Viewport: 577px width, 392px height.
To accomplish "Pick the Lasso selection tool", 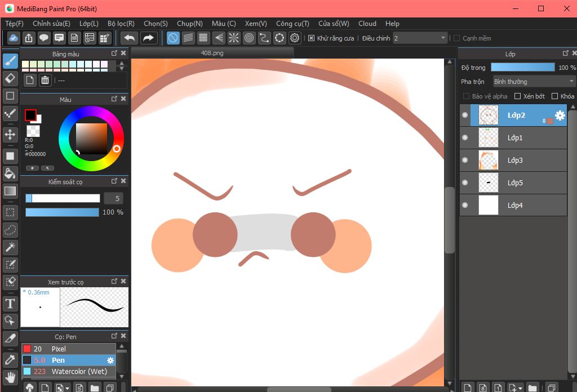I will pyautogui.click(x=10, y=230).
